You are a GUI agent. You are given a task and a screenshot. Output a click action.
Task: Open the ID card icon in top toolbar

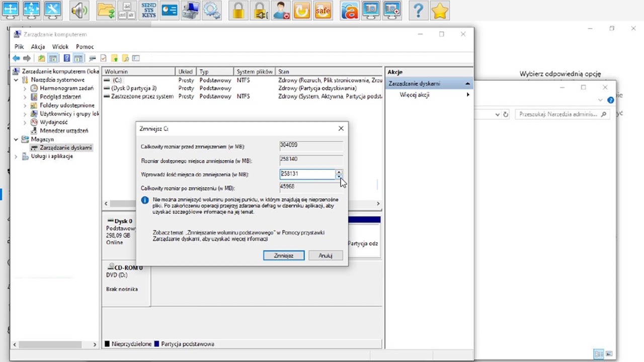170,9
